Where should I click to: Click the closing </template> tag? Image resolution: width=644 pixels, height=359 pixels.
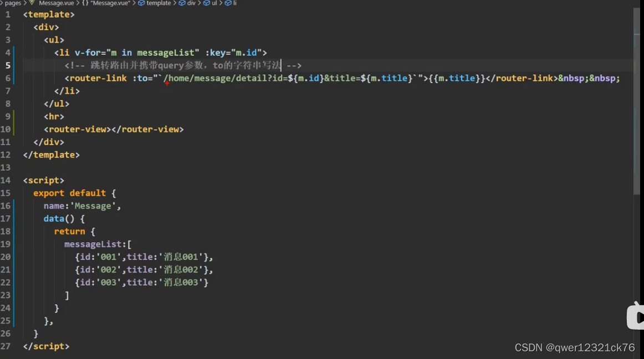[52, 155]
